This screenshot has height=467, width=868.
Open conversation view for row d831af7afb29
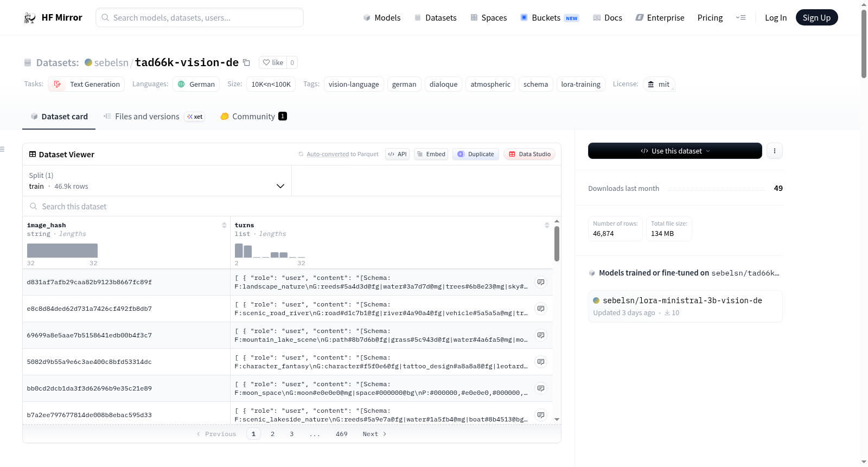[541, 282]
